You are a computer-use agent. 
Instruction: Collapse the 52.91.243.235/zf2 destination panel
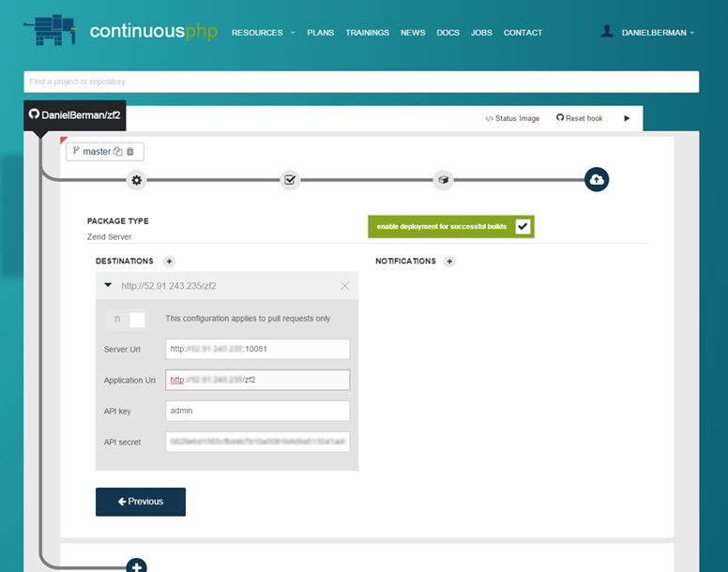tap(108, 285)
